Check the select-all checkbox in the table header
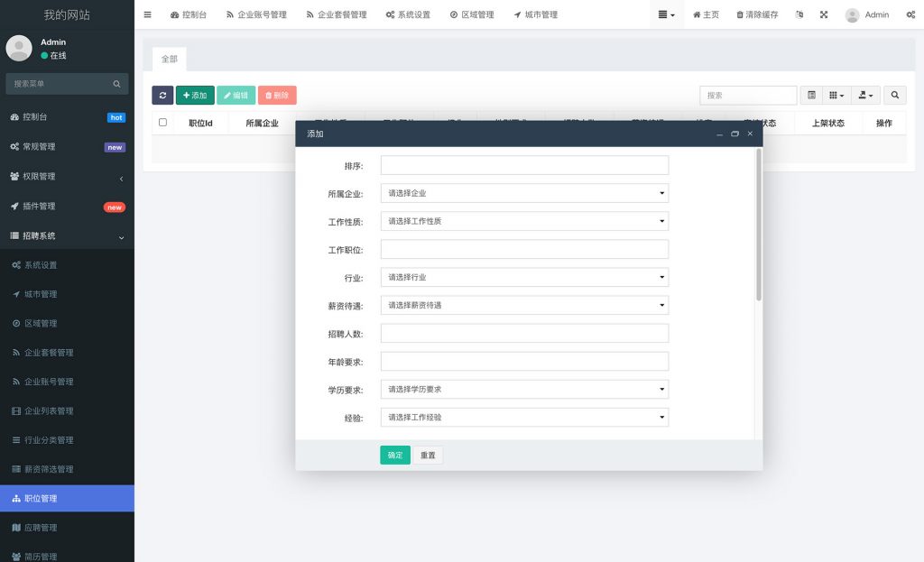This screenshot has width=924, height=562. pyautogui.click(x=163, y=123)
